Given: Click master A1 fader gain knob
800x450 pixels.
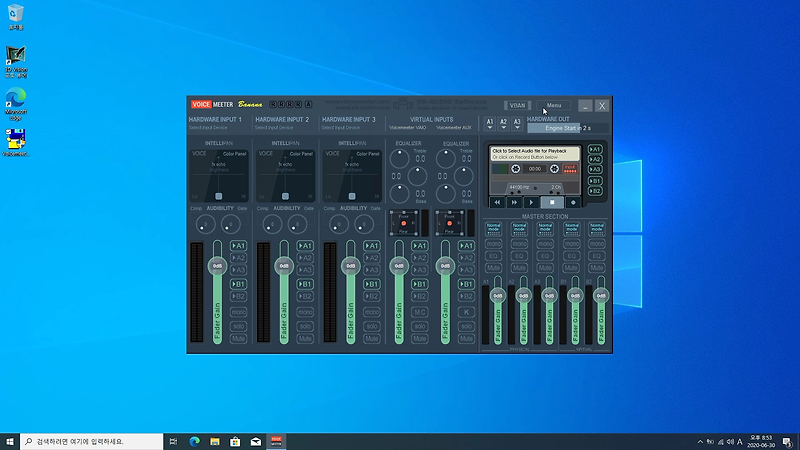Looking at the screenshot, I should click(498, 295).
